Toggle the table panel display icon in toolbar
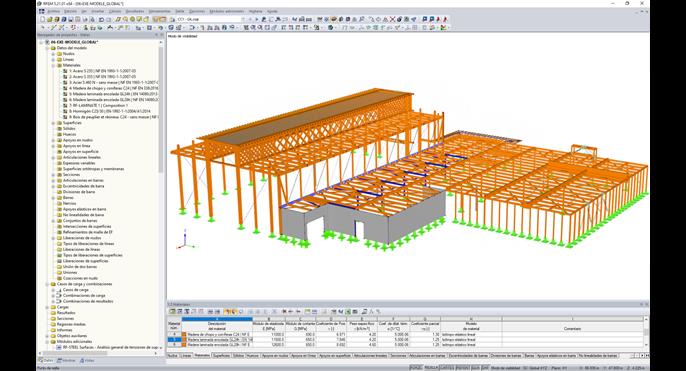The height and width of the screenshot is (371, 686). (163, 19)
